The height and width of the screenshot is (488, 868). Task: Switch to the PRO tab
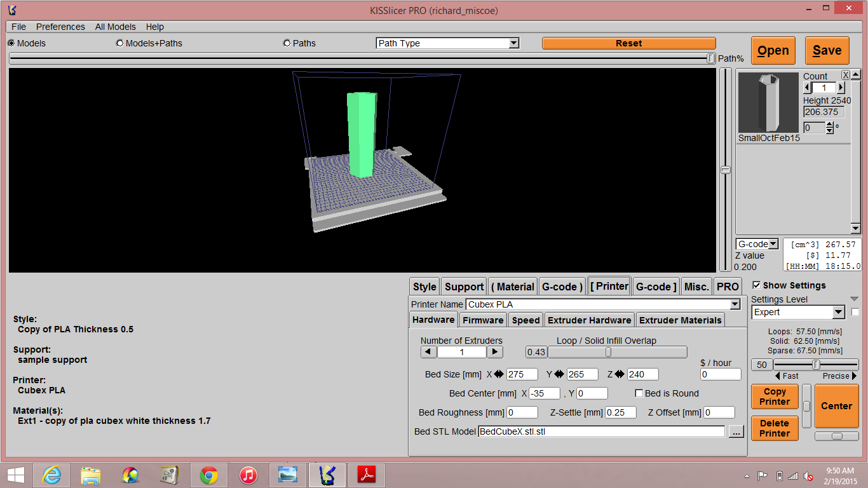[x=728, y=287]
